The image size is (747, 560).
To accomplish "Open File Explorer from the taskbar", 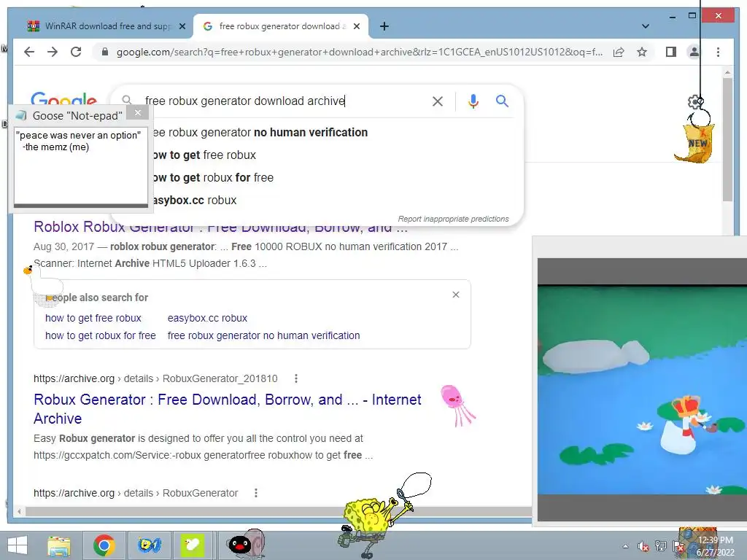I will pos(59,545).
